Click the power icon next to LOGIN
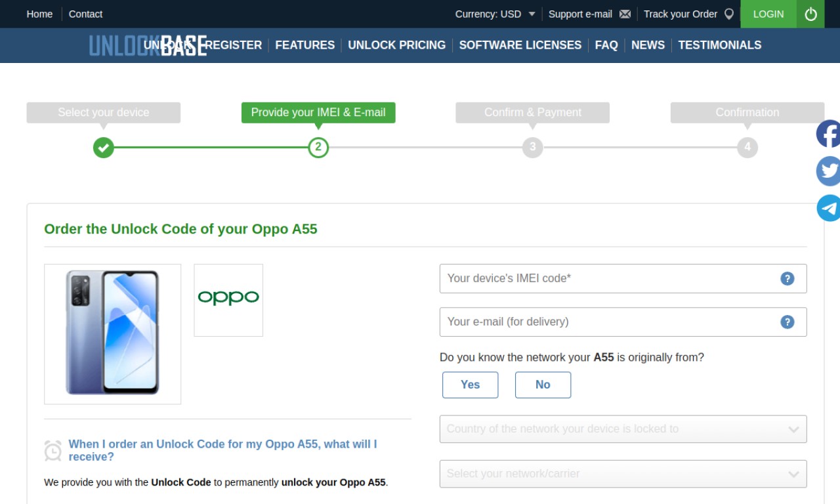Viewport: 840px width, 504px height. pyautogui.click(x=810, y=14)
